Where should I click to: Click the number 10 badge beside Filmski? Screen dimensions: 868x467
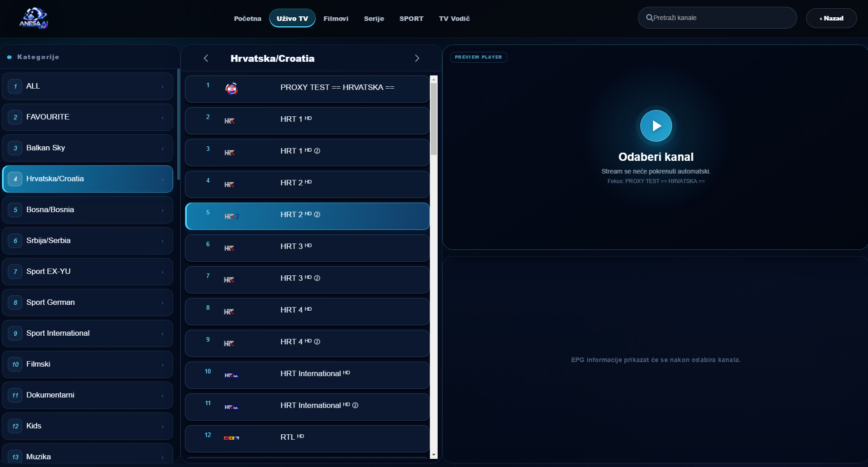click(15, 364)
